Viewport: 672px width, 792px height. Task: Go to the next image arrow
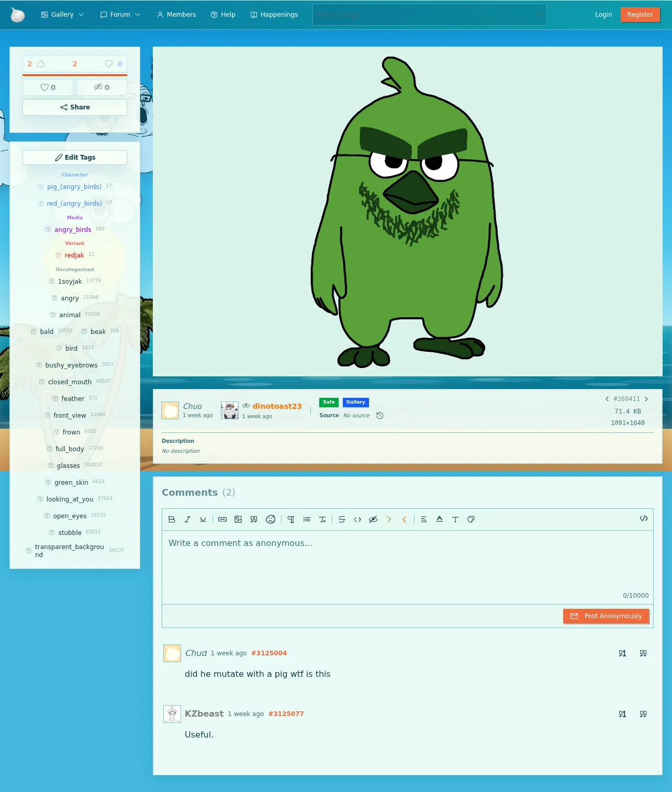646,399
